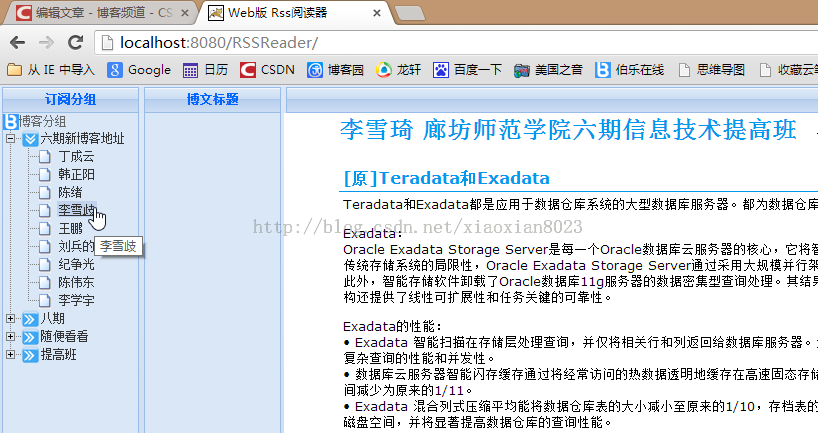Open the 思维导图 bookmark page icon
Image resolution: width=818 pixels, height=433 pixels.
[684, 70]
